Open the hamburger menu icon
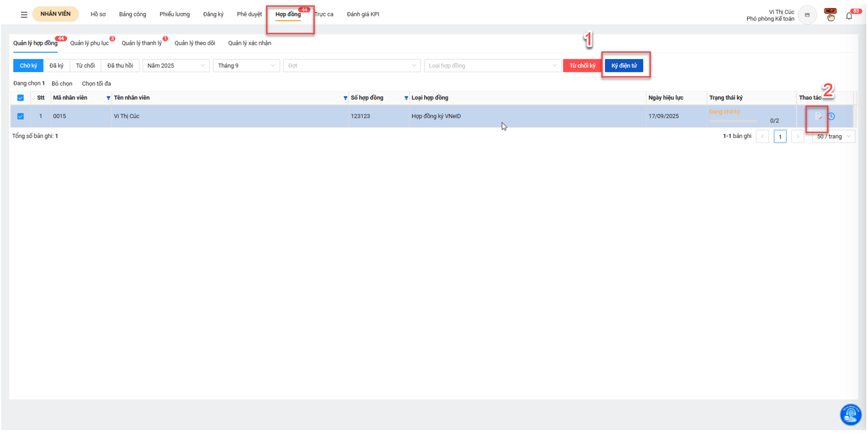The height and width of the screenshot is (433, 868). click(24, 15)
